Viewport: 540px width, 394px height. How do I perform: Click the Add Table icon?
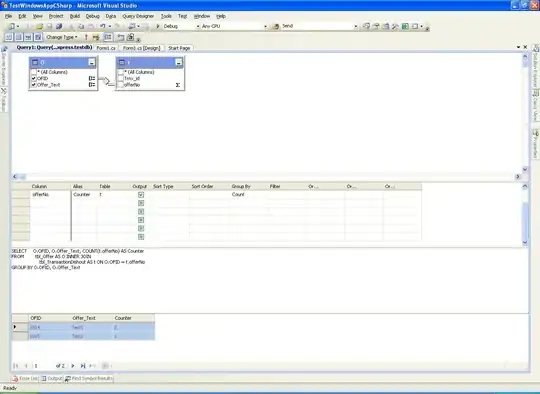(x=121, y=37)
